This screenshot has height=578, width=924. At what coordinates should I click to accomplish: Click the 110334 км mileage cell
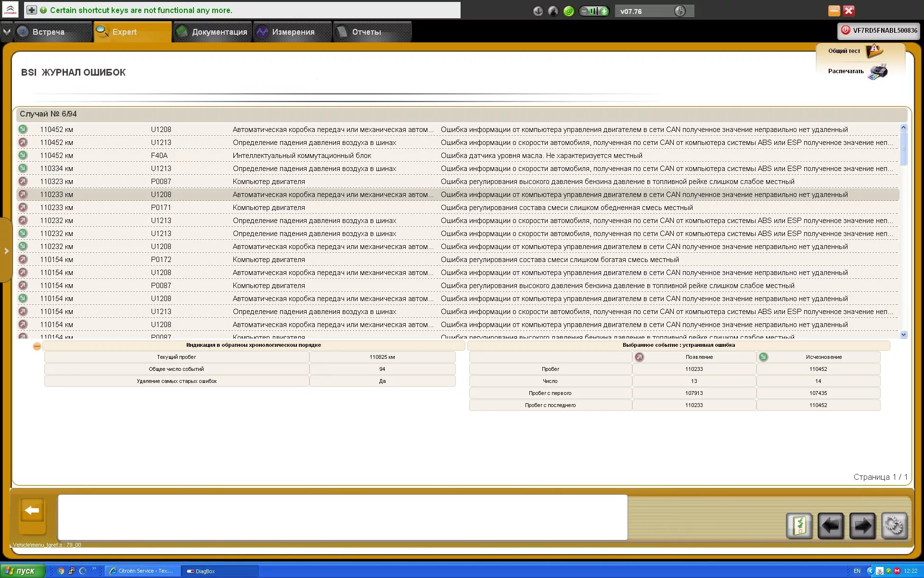[x=56, y=168]
